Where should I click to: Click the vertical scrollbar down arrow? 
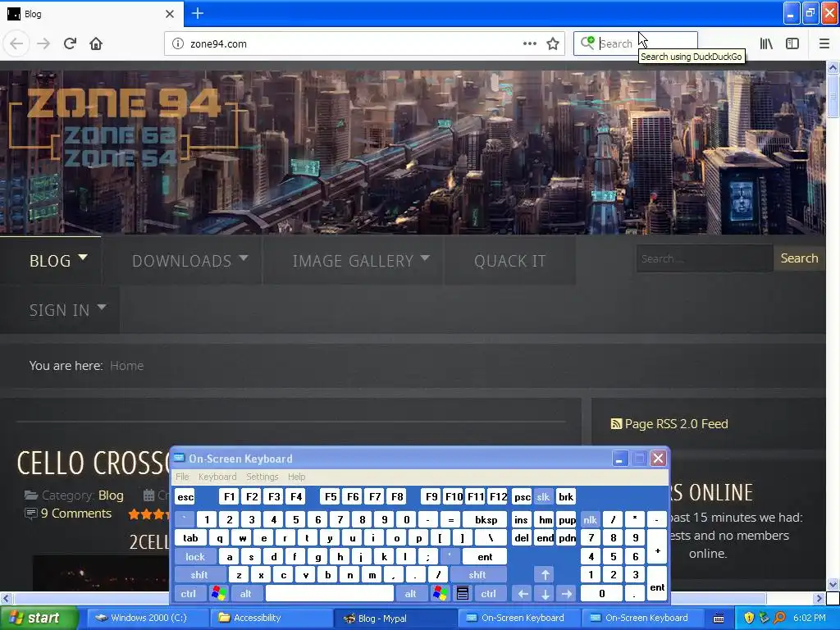pos(833,584)
